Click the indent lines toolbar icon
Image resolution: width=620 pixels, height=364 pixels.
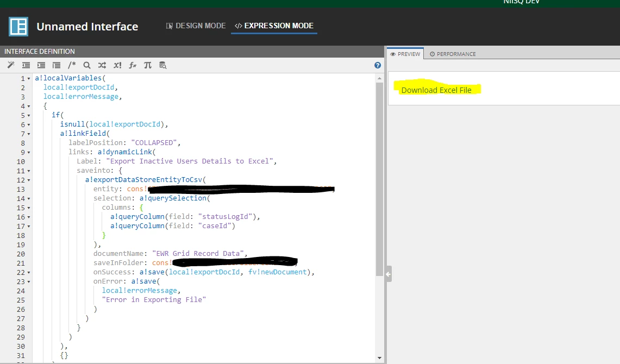pos(41,65)
